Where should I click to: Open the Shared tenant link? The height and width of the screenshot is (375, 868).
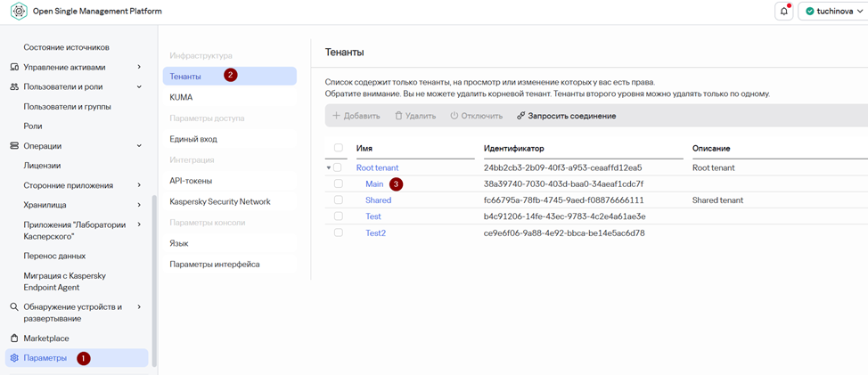click(x=378, y=200)
